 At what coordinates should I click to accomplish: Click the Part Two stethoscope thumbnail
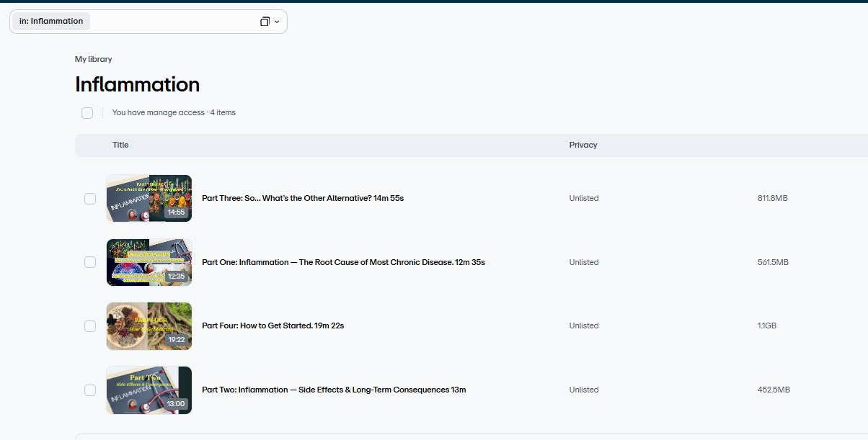click(149, 390)
